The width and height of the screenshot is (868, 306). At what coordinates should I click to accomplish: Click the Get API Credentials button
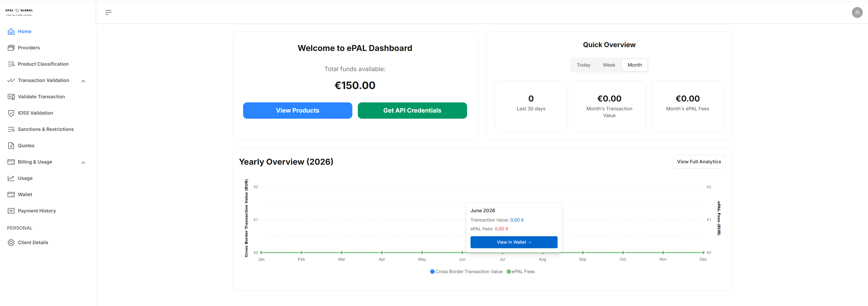(412, 110)
